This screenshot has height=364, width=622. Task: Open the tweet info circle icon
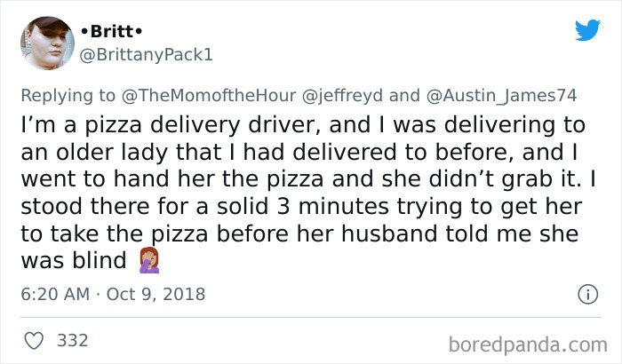point(587,293)
